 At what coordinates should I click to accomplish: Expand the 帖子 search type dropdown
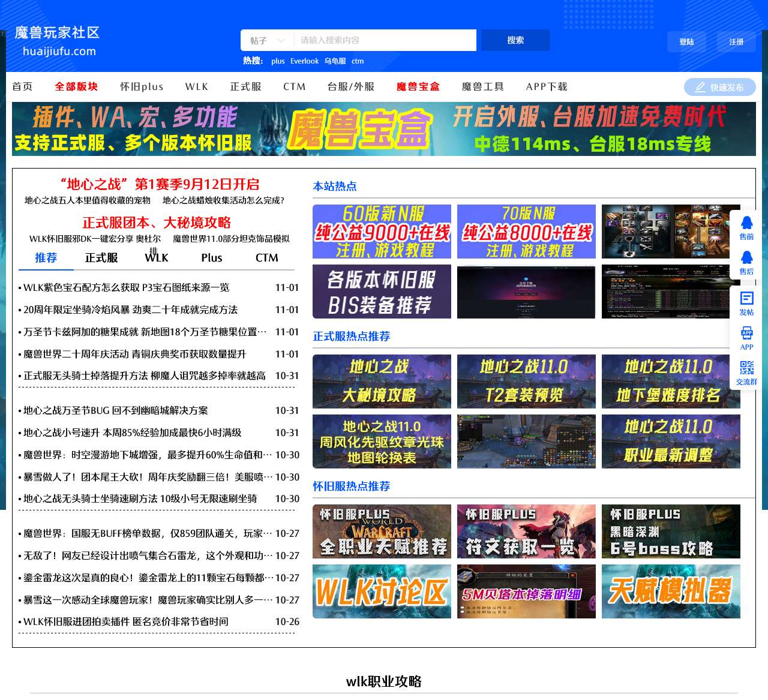[x=267, y=40]
